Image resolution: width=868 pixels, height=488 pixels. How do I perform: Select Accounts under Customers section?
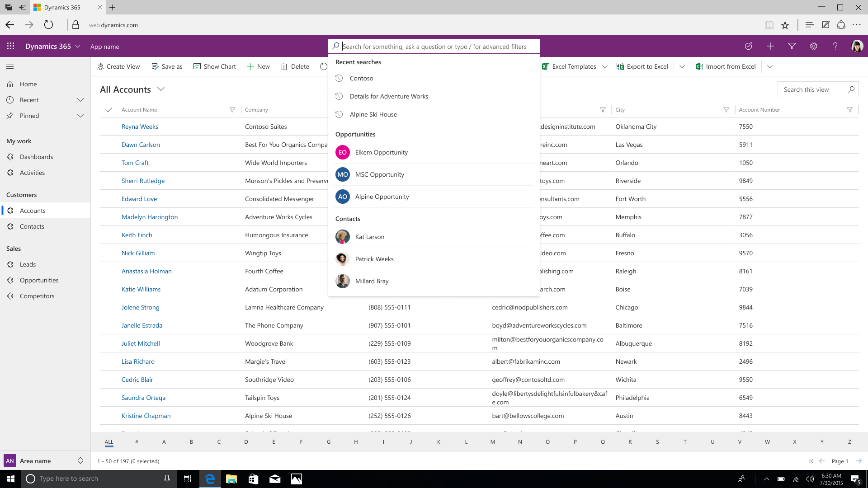click(x=33, y=210)
